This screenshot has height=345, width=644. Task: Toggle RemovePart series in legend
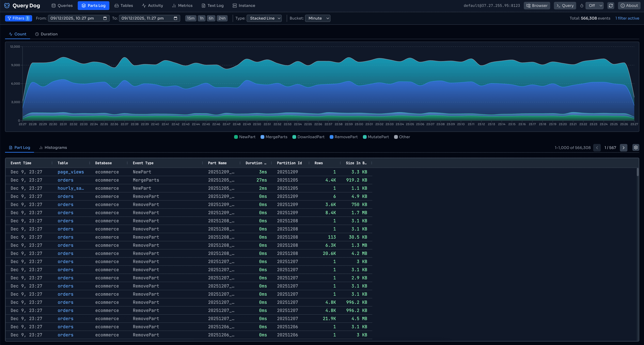(x=344, y=137)
